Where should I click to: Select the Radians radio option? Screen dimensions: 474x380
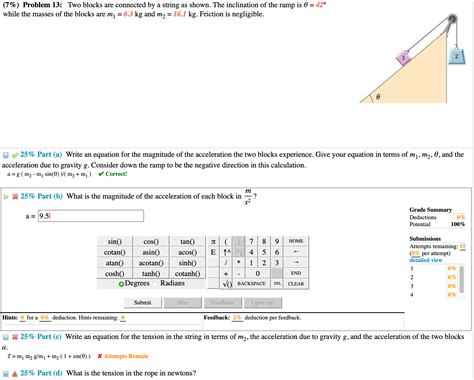point(156,284)
